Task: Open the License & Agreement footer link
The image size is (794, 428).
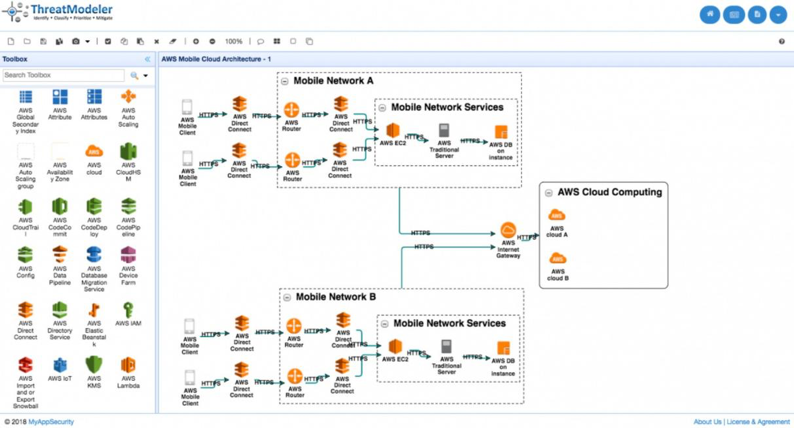Action: 758,421
